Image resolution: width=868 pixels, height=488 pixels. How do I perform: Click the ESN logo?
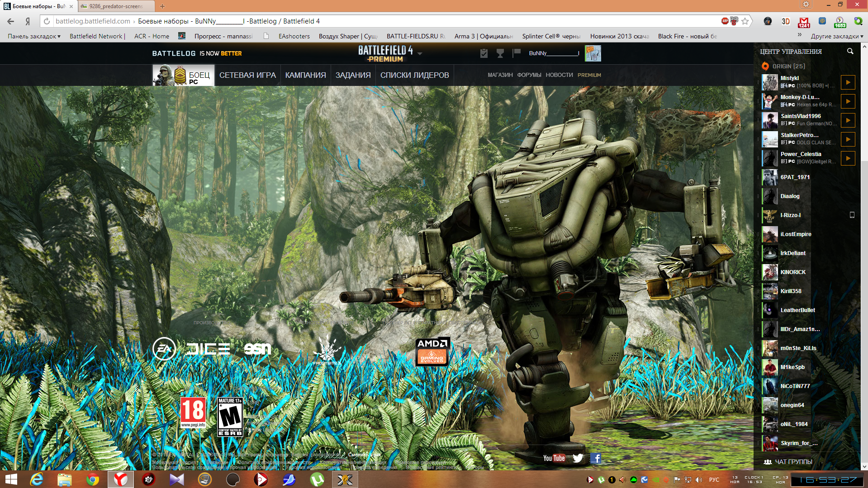tap(257, 349)
